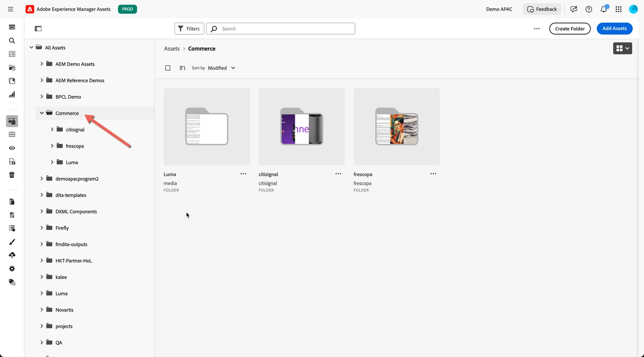Screen dimensions: 644x357
Task: Open the paintbrush icon in rail
Action: tap(12, 242)
